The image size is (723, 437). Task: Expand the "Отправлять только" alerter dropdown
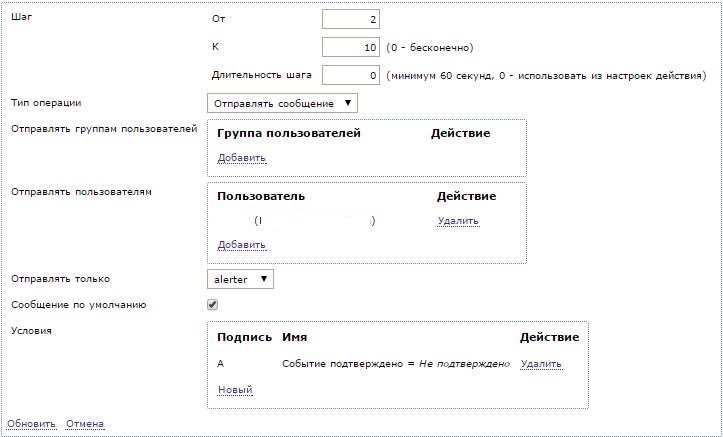coord(239,279)
